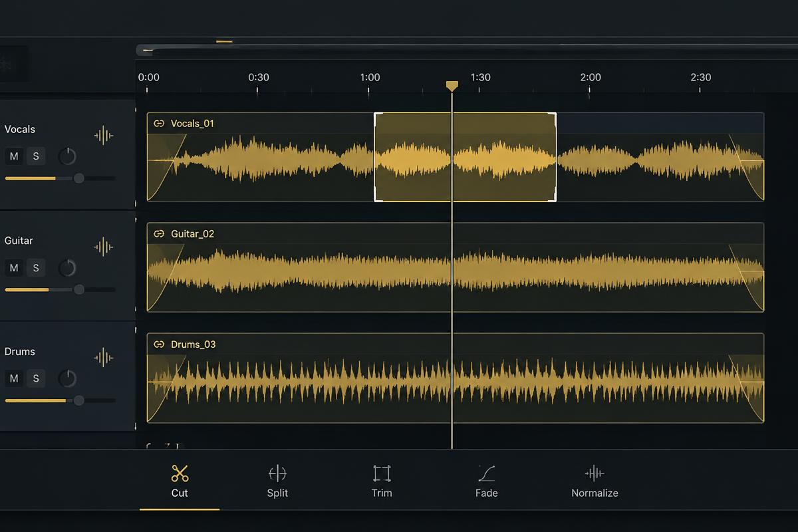The image size is (798, 532).
Task: Solo the Guitar track
Action: 36,268
